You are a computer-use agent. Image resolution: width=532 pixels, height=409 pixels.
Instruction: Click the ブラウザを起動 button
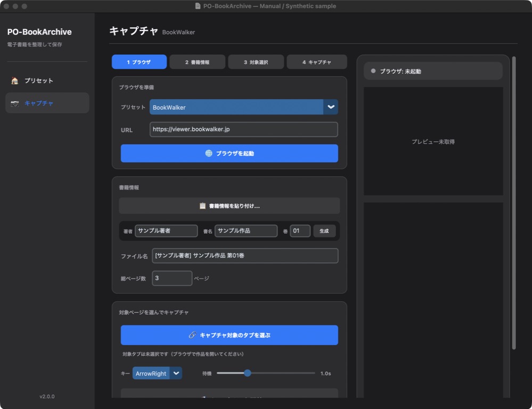tap(230, 153)
